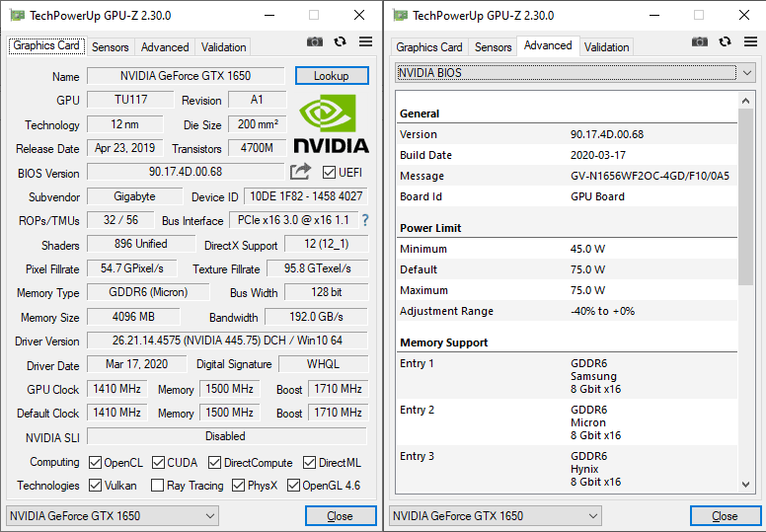The image size is (766, 532).
Task: Expand the NVIDIA BIOS dropdown
Action: (x=575, y=73)
